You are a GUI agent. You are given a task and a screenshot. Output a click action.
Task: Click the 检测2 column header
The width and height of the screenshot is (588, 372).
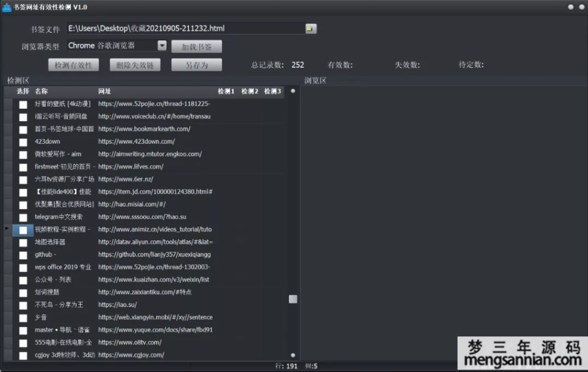coord(250,91)
